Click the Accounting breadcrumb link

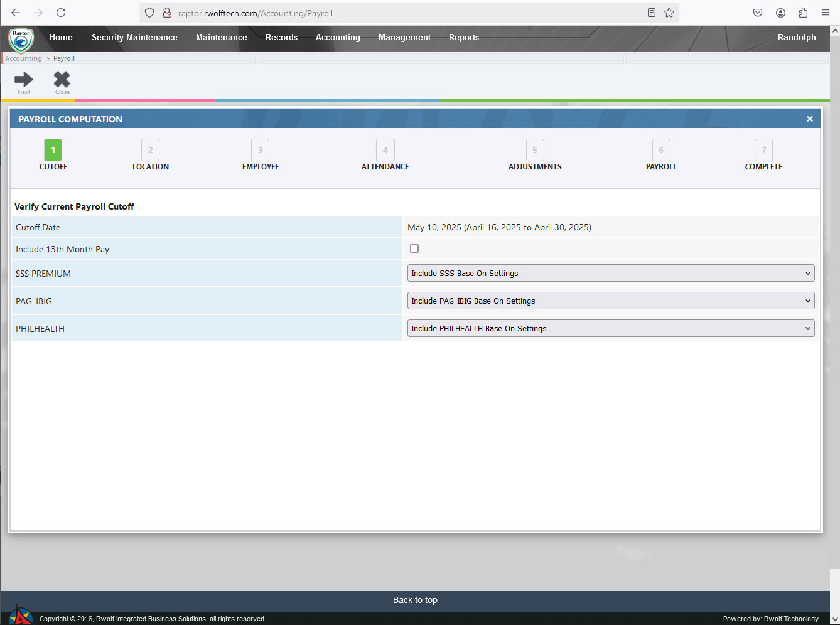23,58
